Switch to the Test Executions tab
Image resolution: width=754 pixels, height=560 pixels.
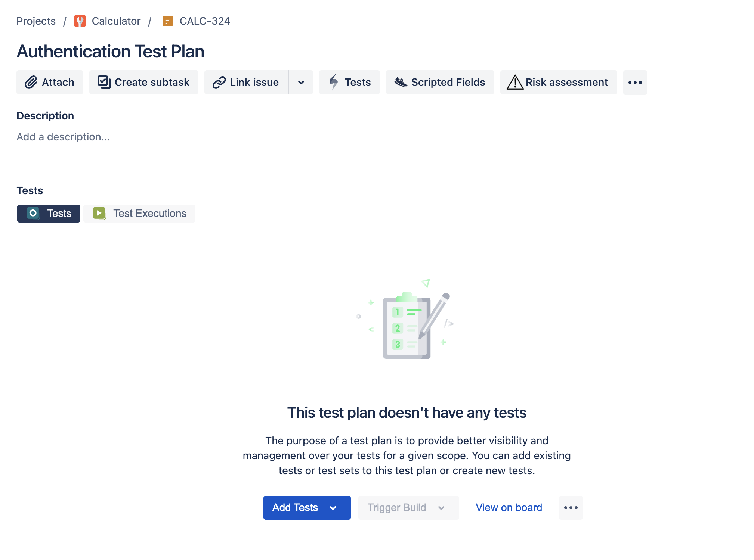tap(139, 214)
